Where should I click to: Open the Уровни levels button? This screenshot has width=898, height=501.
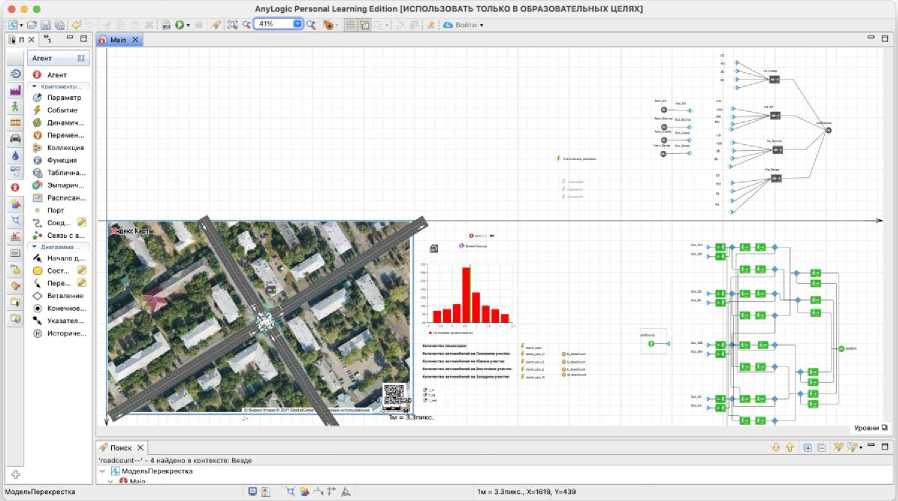point(869,427)
